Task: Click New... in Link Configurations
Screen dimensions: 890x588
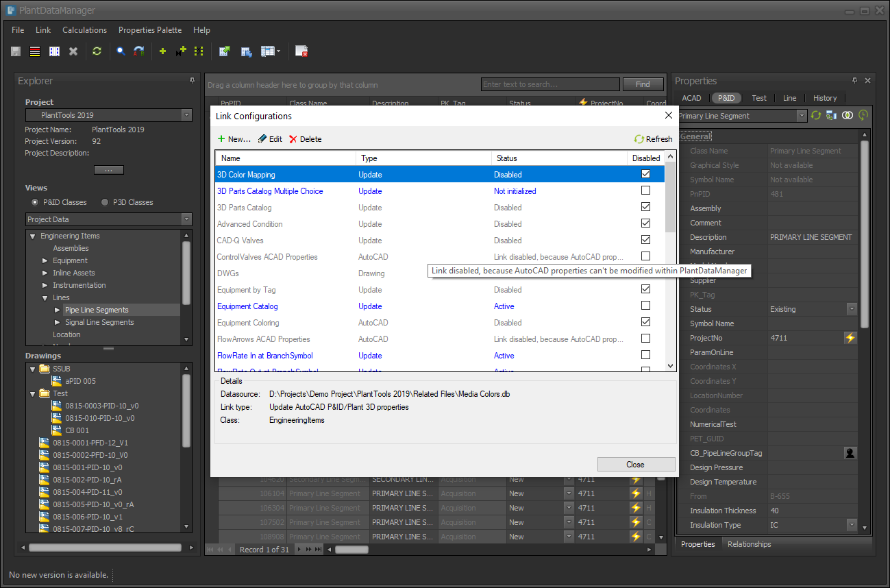Action: pos(234,139)
